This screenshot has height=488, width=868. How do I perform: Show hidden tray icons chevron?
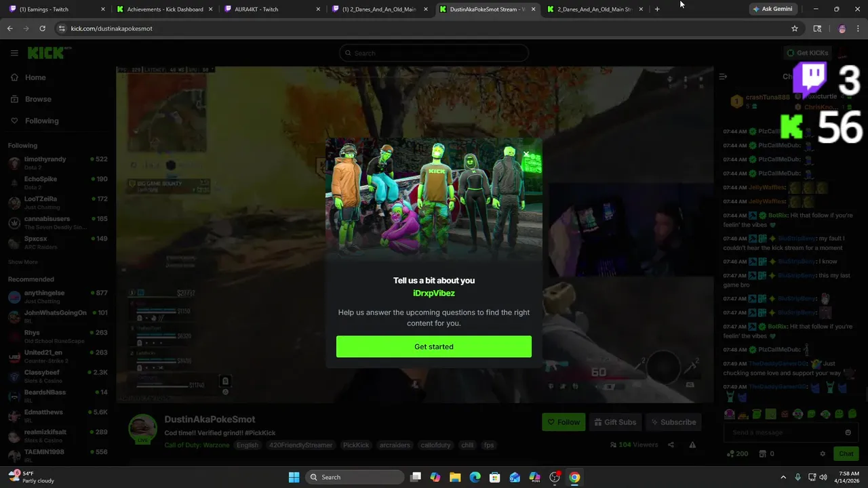click(783, 477)
